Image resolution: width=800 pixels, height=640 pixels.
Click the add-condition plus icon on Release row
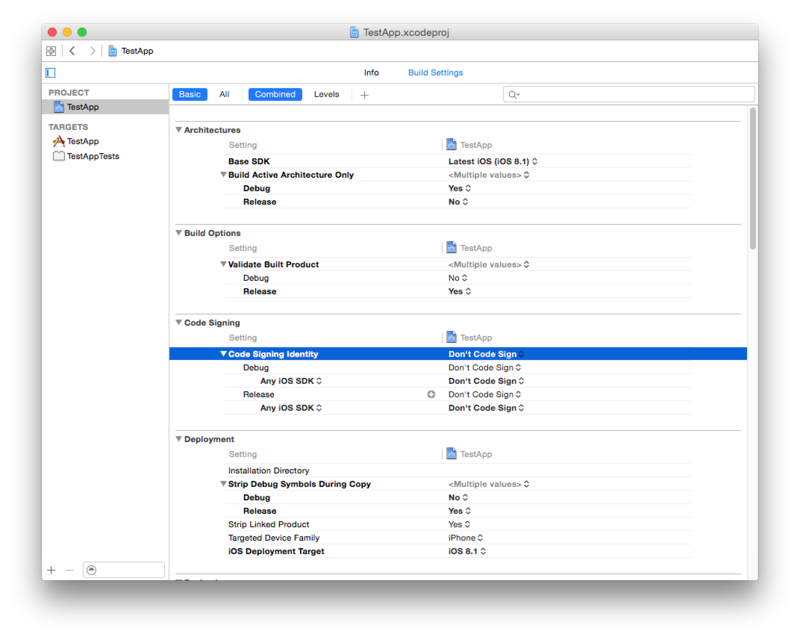coord(431,395)
